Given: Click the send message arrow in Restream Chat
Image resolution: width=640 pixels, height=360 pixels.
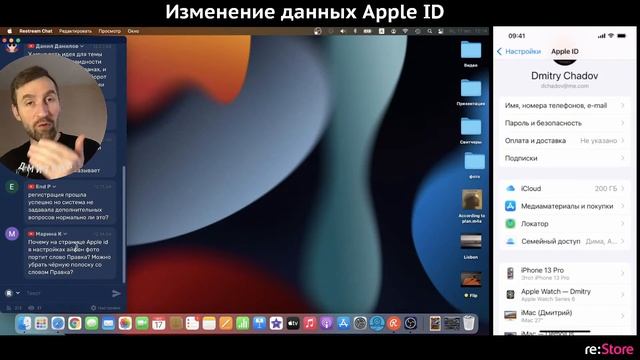Looking at the screenshot, I should coord(116,293).
